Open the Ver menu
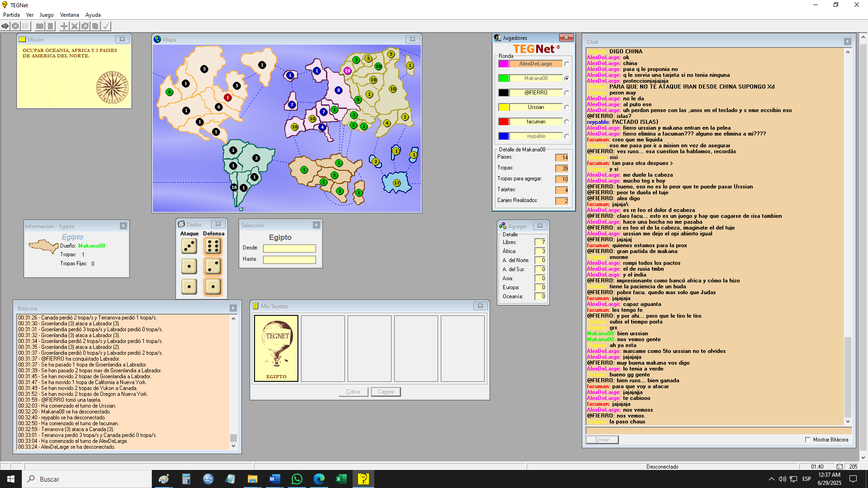868x488 pixels. click(x=30, y=15)
